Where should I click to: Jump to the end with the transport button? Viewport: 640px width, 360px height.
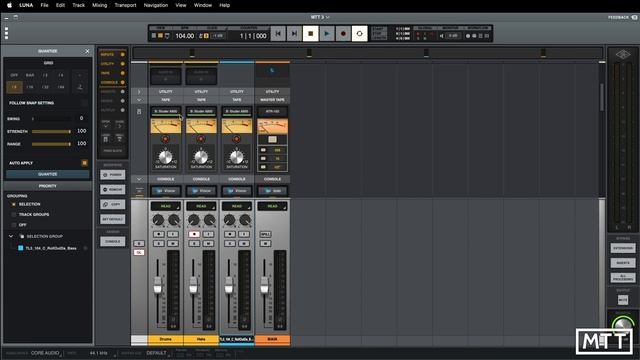pos(294,33)
